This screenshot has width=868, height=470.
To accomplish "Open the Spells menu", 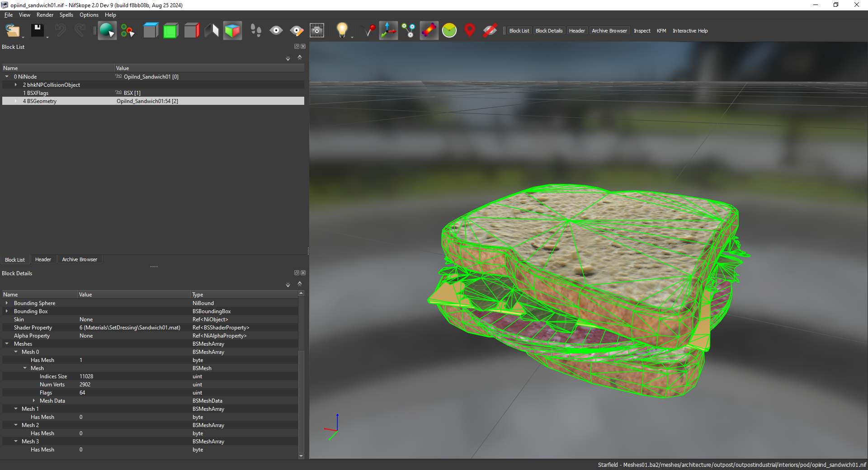I will pos(66,15).
